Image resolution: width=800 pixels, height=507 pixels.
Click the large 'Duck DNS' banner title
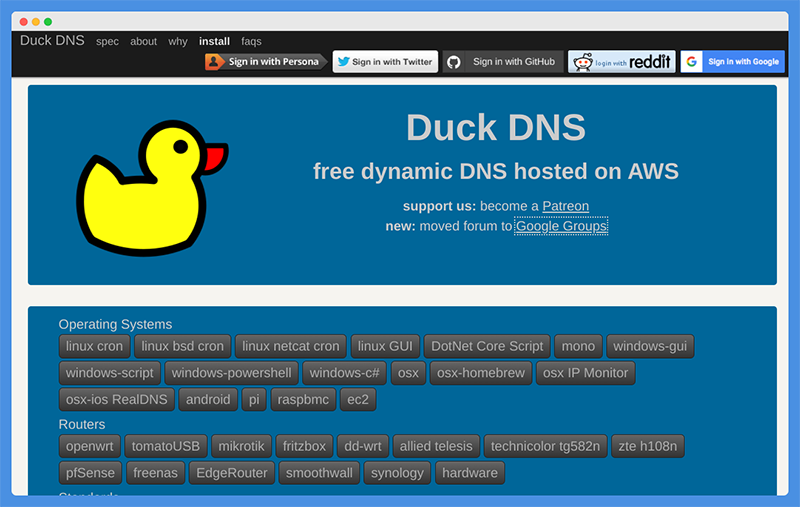(x=496, y=127)
